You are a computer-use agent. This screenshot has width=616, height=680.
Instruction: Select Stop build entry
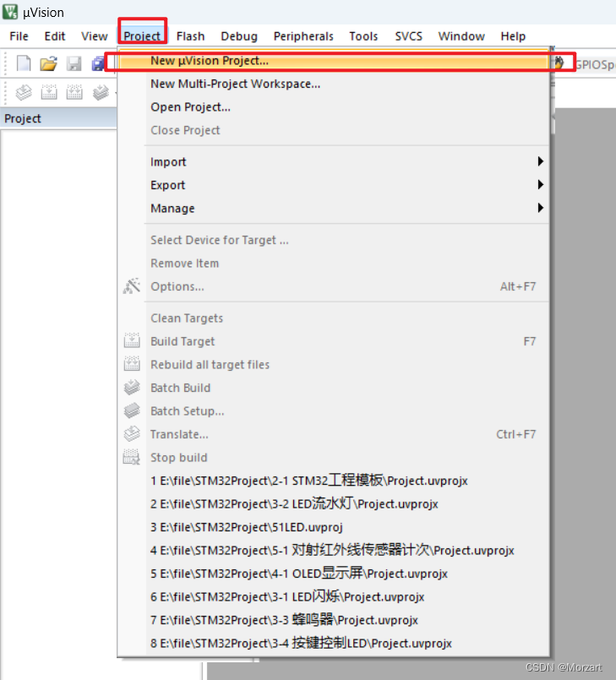(x=333, y=458)
